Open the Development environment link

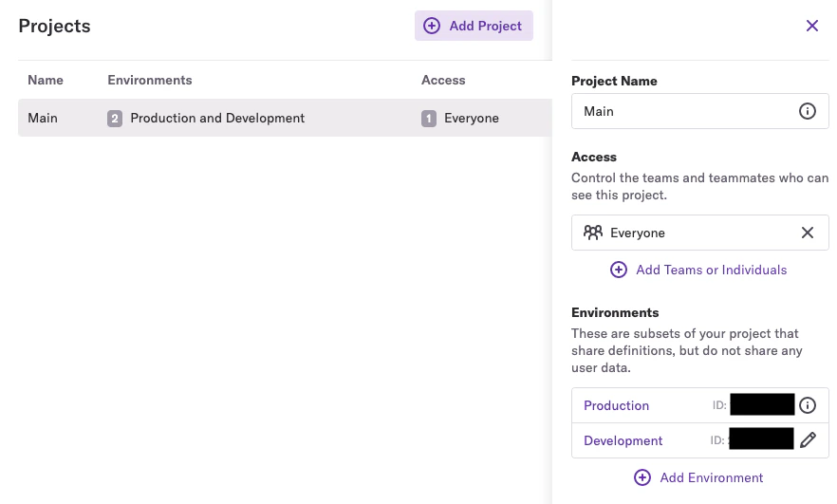(x=623, y=440)
